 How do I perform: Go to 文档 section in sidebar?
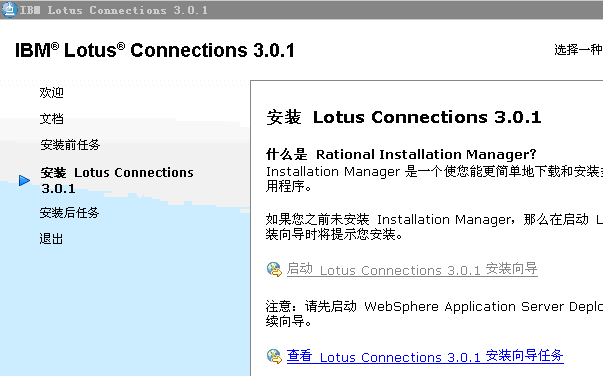52,118
